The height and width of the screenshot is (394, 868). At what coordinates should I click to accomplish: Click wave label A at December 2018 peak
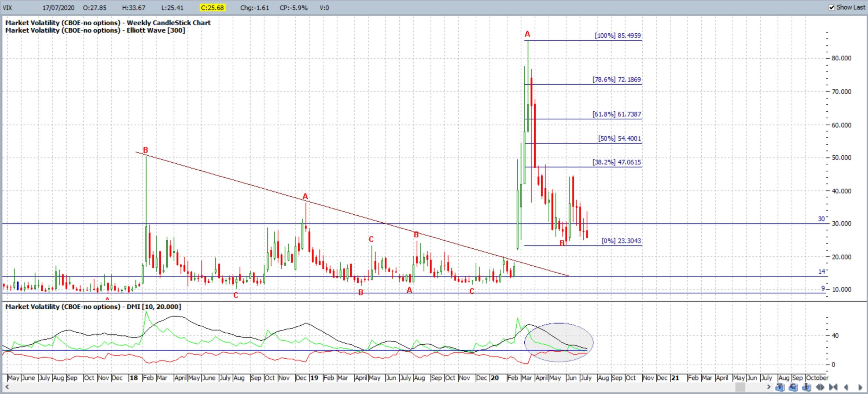tap(305, 197)
